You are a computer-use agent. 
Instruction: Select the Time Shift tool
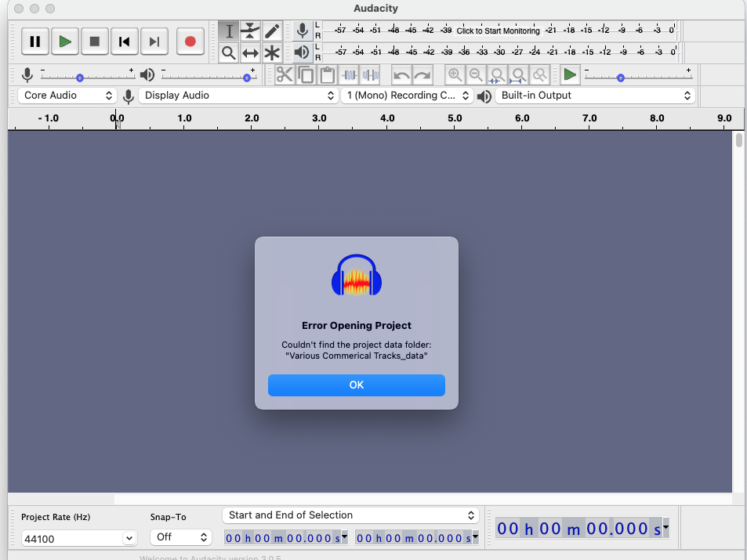coord(250,52)
